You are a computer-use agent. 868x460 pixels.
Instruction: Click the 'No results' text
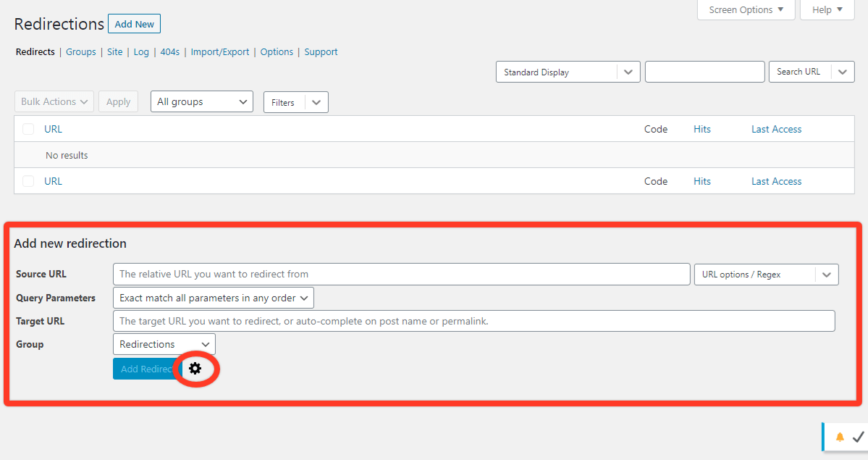pos(67,155)
